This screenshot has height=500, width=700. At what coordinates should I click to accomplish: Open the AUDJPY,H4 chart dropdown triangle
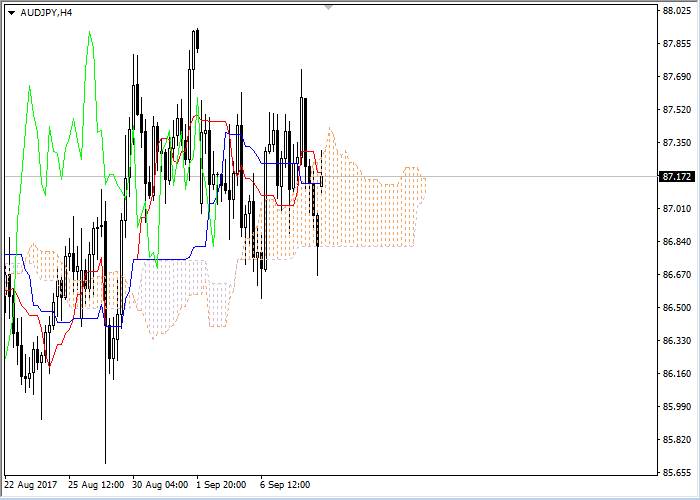click(x=12, y=13)
